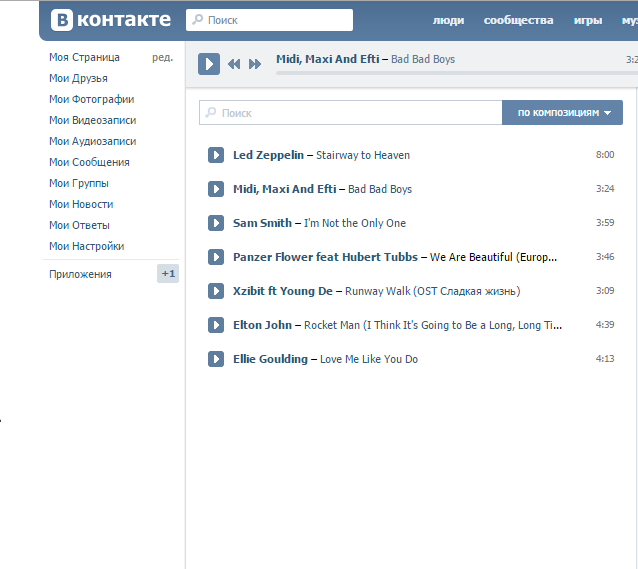Image resolution: width=638 pixels, height=569 pixels.
Task: Click the header search field
Action: pyautogui.click(x=269, y=20)
